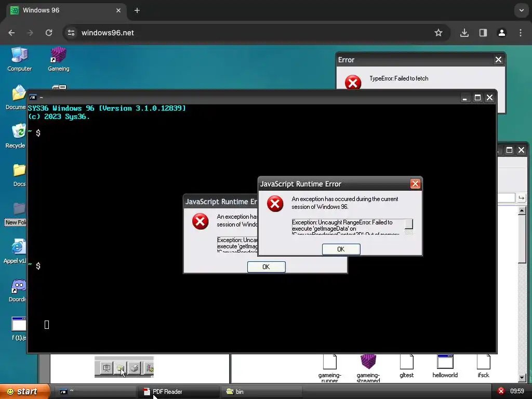Launch the Gameing purple cube shortcut

pos(58,59)
